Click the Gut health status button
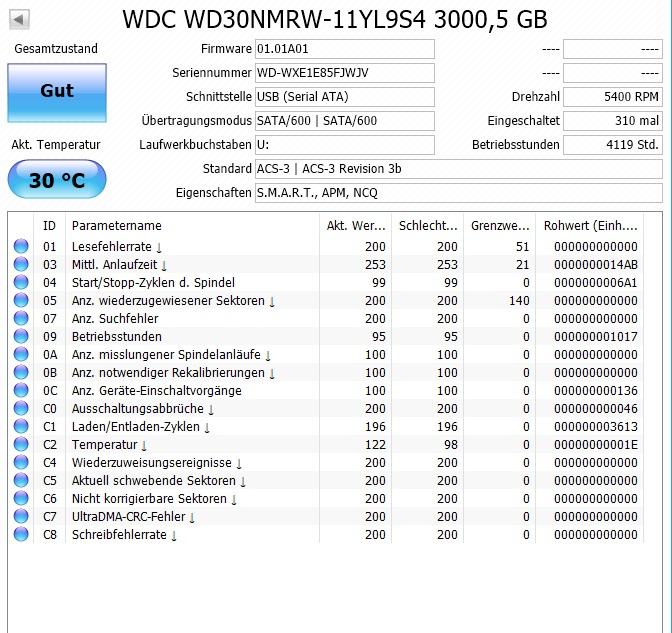The height and width of the screenshot is (633, 672). tap(57, 93)
